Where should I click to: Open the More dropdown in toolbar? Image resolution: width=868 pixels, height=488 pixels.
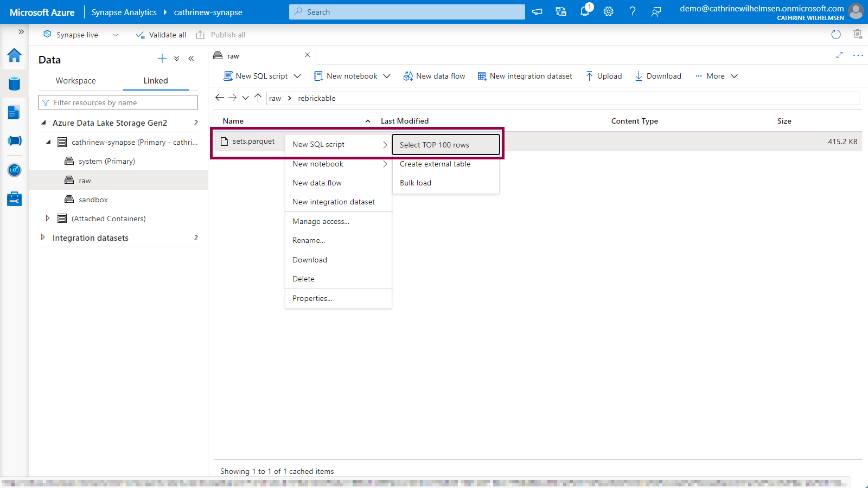coord(717,76)
